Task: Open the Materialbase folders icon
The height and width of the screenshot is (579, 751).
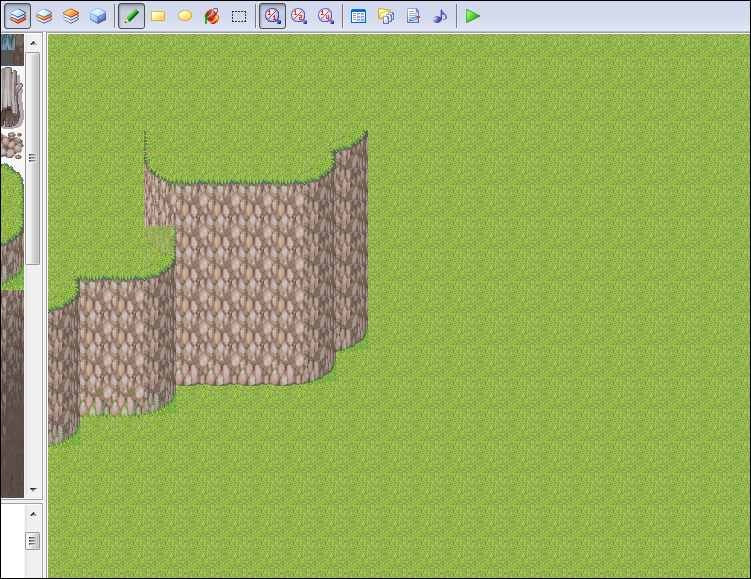Action: [x=386, y=16]
